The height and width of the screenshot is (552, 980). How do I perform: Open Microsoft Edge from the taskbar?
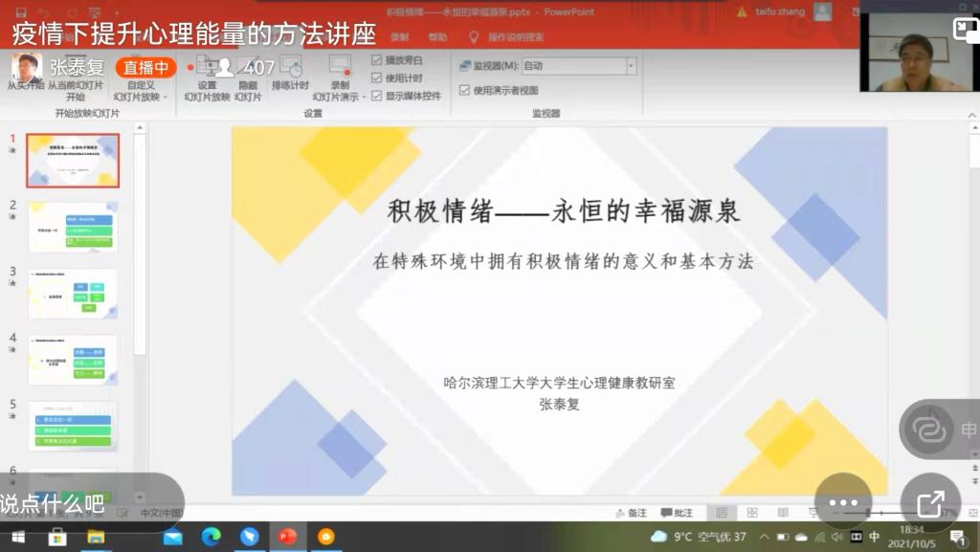211,537
